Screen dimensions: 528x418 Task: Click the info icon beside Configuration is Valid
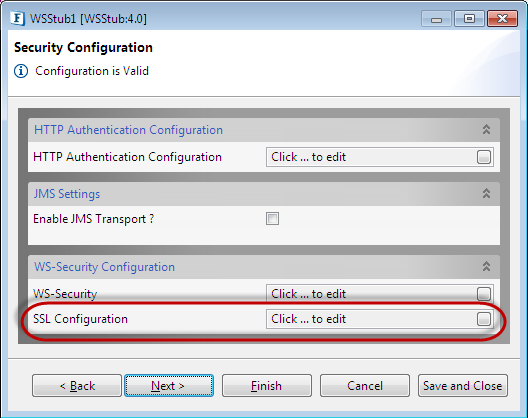pos(21,71)
